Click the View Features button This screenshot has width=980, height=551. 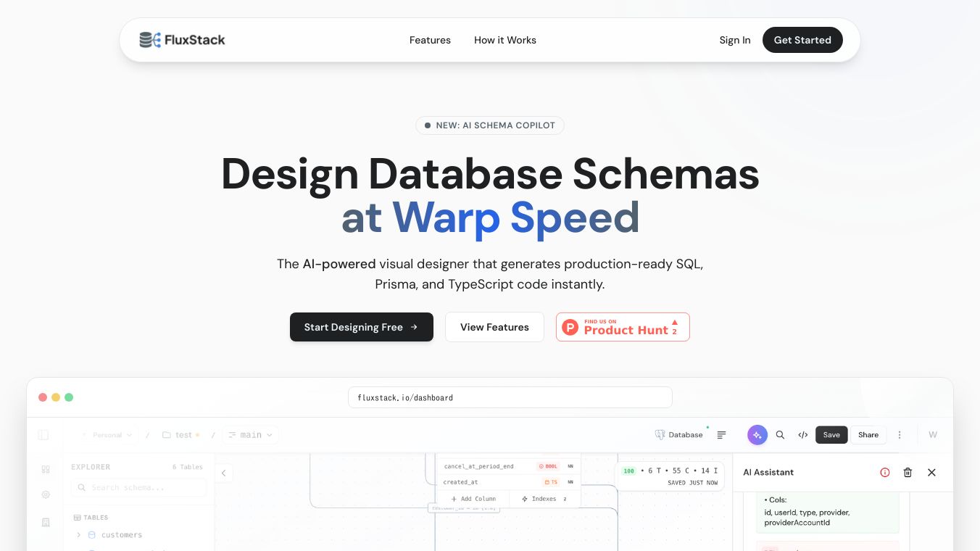tap(494, 327)
